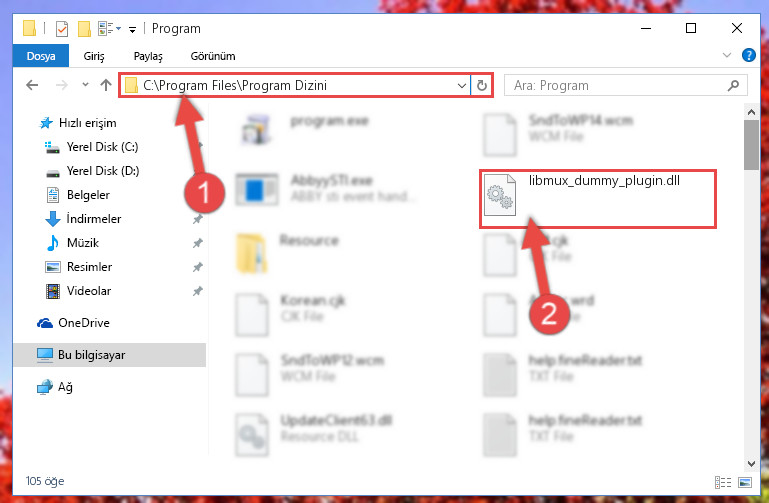The height and width of the screenshot is (503, 769).
Task: Switch to the Görünüm tab
Action: [x=213, y=56]
